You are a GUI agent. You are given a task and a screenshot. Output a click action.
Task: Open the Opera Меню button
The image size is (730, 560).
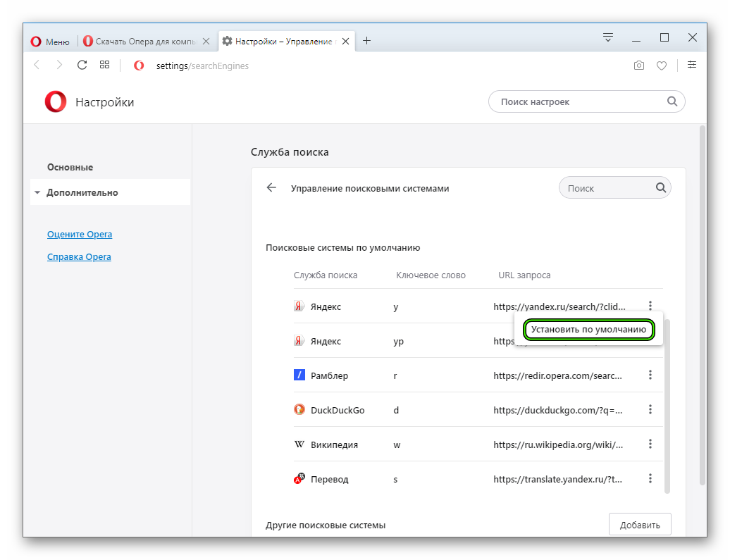pos(50,42)
